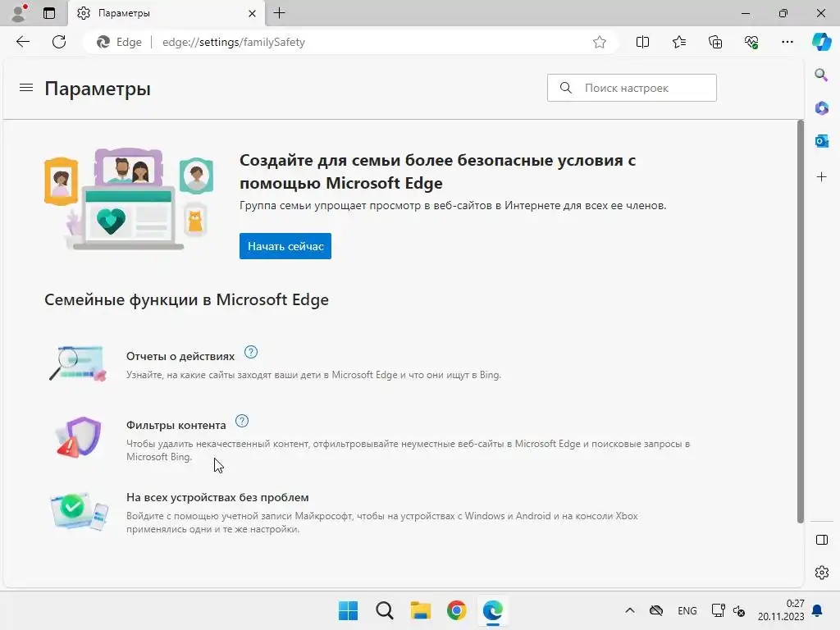Open Collections icon
840x630 pixels.
[715, 42]
